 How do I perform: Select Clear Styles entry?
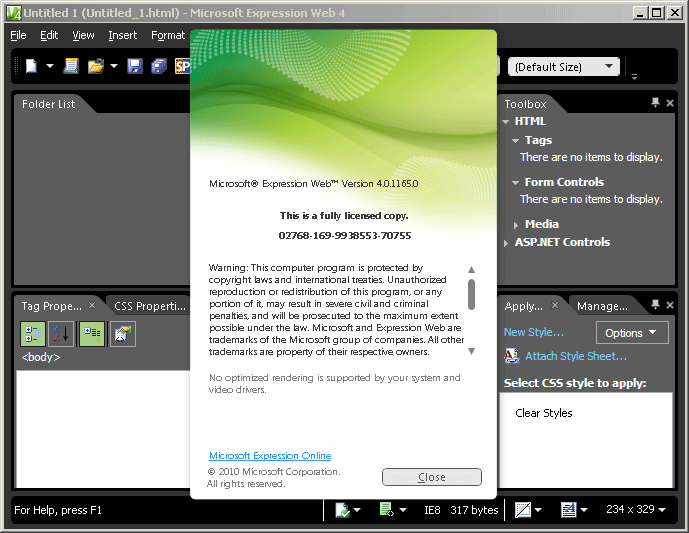[544, 413]
